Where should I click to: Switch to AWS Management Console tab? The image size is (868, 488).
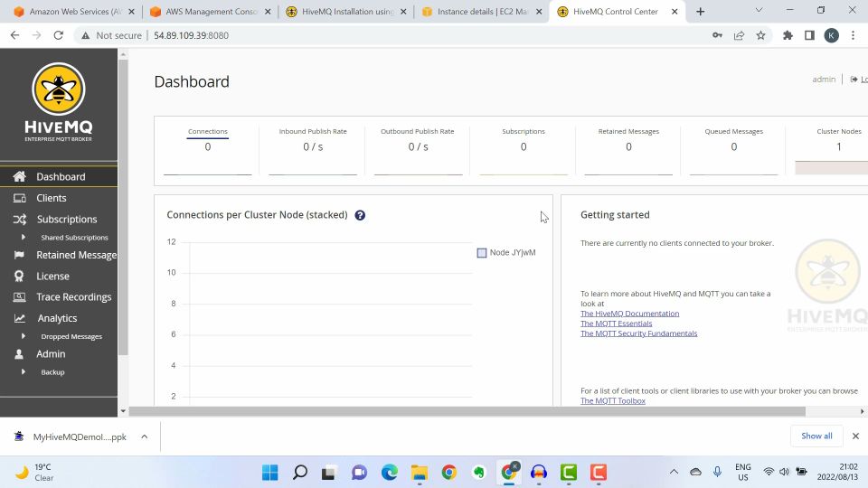(211, 12)
